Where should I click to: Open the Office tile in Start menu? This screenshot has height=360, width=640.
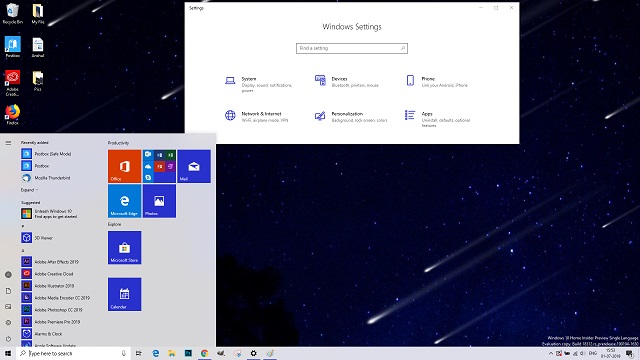point(124,166)
